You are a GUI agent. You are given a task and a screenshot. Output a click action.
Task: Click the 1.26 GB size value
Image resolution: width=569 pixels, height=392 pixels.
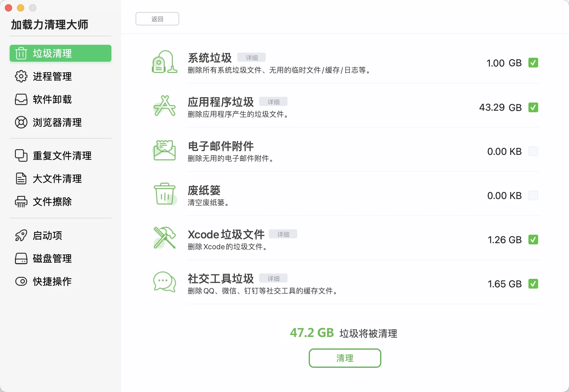[x=505, y=240]
